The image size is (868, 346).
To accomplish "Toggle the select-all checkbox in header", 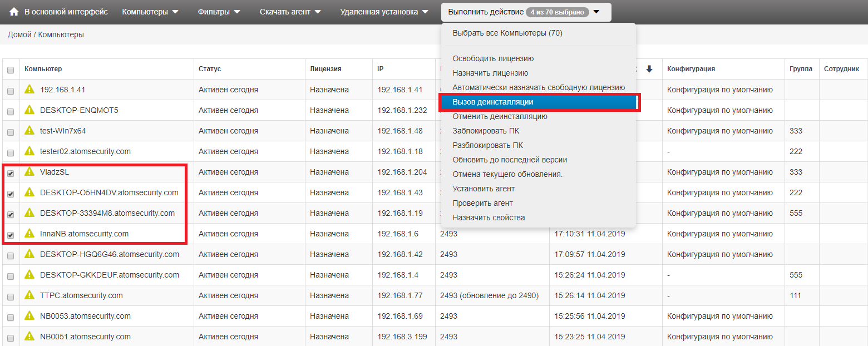I will click(x=10, y=70).
